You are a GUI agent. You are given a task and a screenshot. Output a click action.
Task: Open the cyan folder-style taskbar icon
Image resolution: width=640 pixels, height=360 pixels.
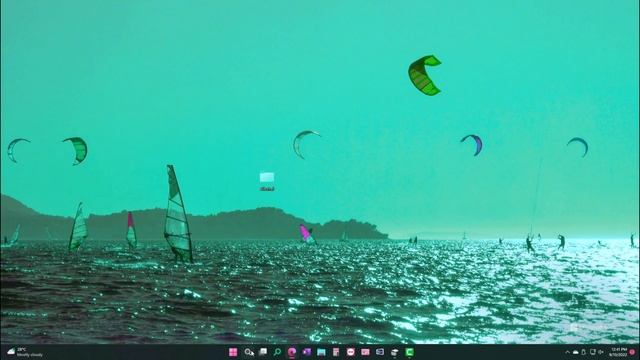tap(321, 352)
